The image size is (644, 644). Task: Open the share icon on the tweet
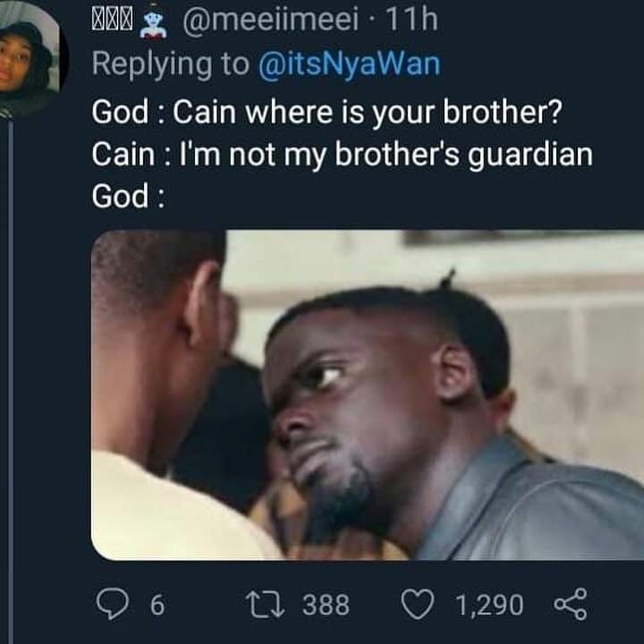coord(571,604)
